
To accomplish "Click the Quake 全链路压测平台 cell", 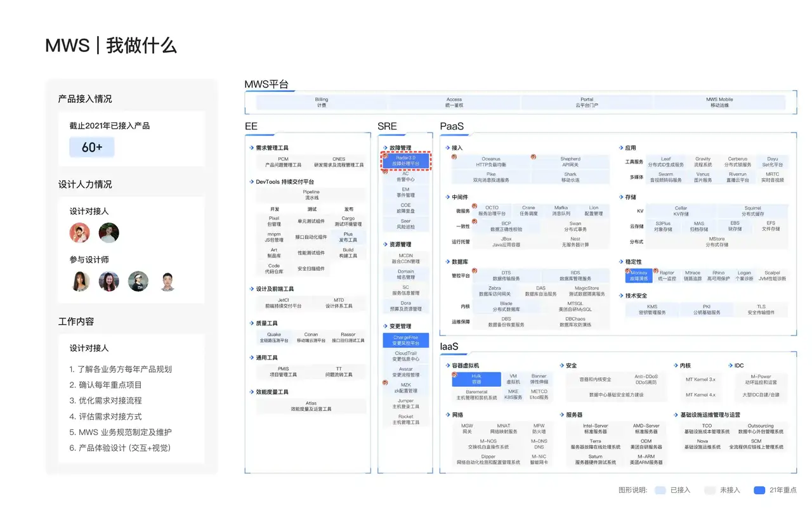I will 274,337.
